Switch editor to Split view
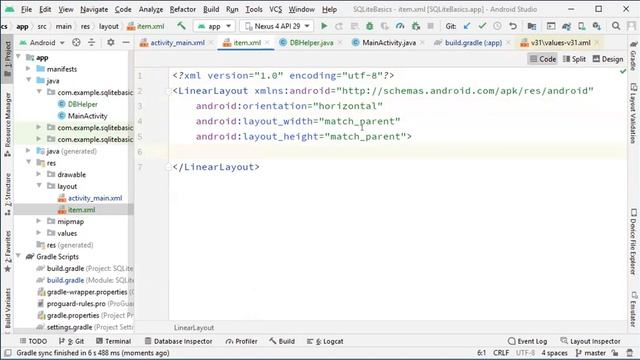This screenshot has height=360, width=640. (x=574, y=59)
